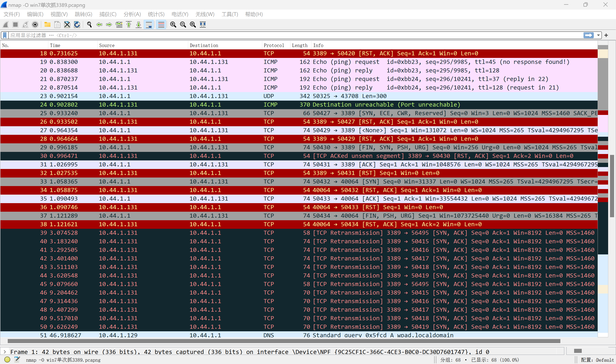
Task: Close the current capture file
Action: (67, 25)
